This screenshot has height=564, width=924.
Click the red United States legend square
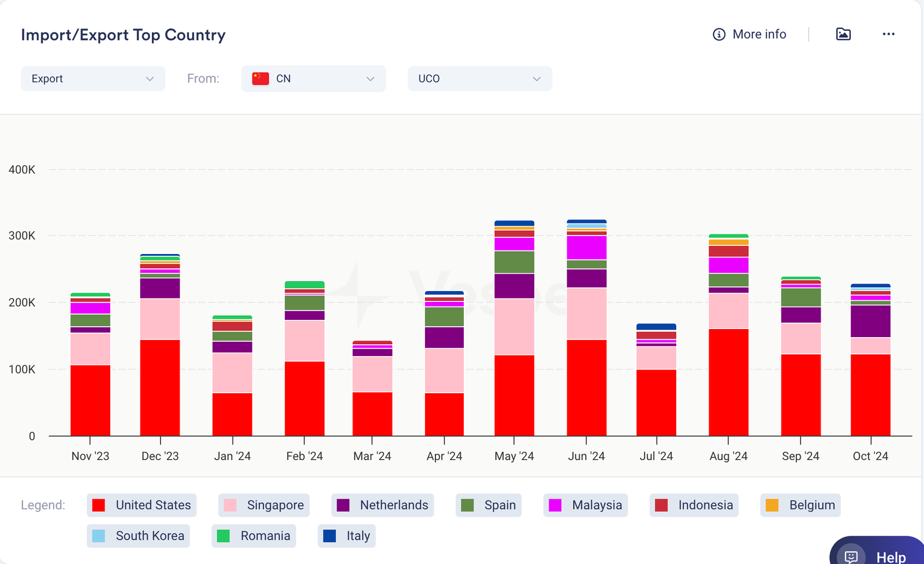point(99,505)
